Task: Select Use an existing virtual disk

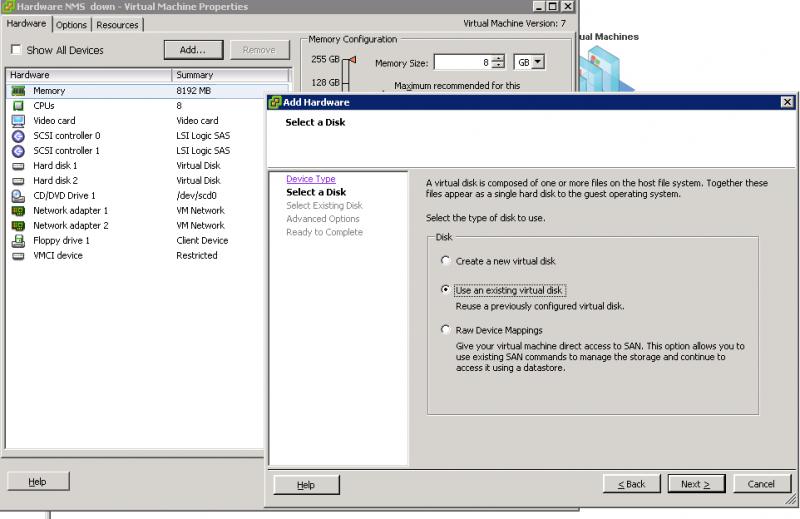Action: click(446, 291)
